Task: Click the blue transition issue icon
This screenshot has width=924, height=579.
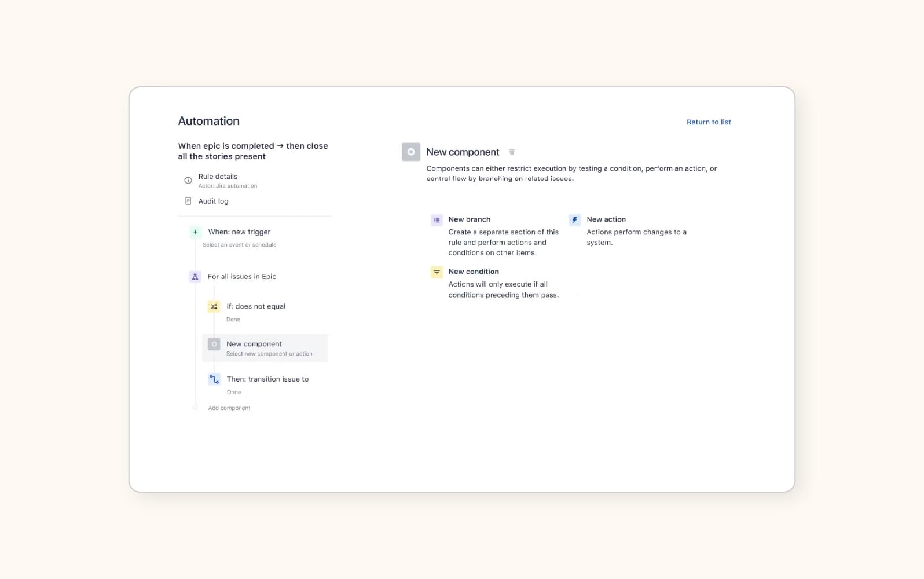Action: point(214,379)
